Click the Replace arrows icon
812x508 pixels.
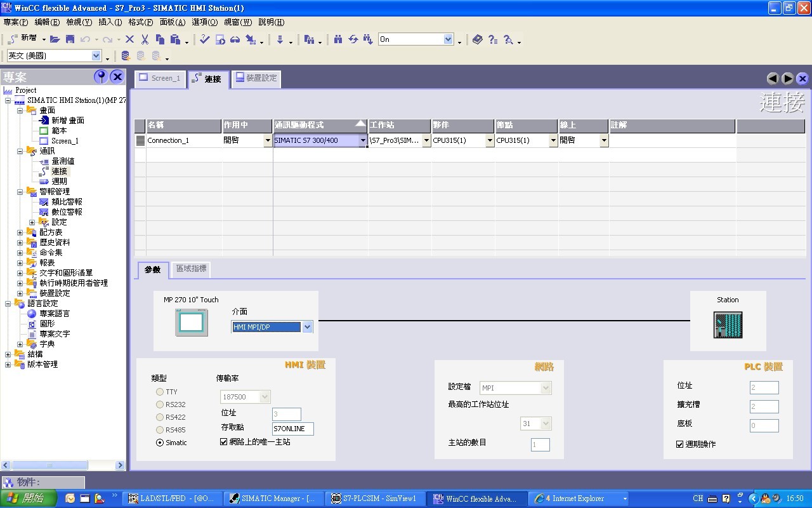click(353, 39)
